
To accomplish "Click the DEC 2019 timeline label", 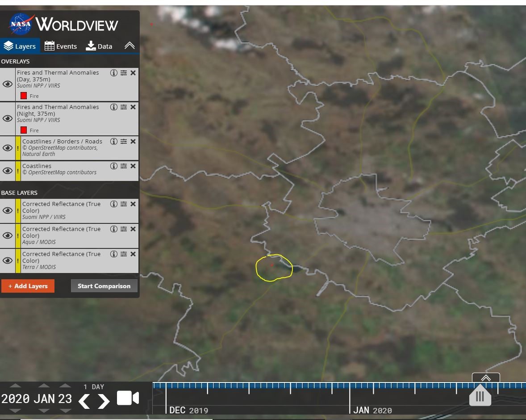I will coord(188,410).
